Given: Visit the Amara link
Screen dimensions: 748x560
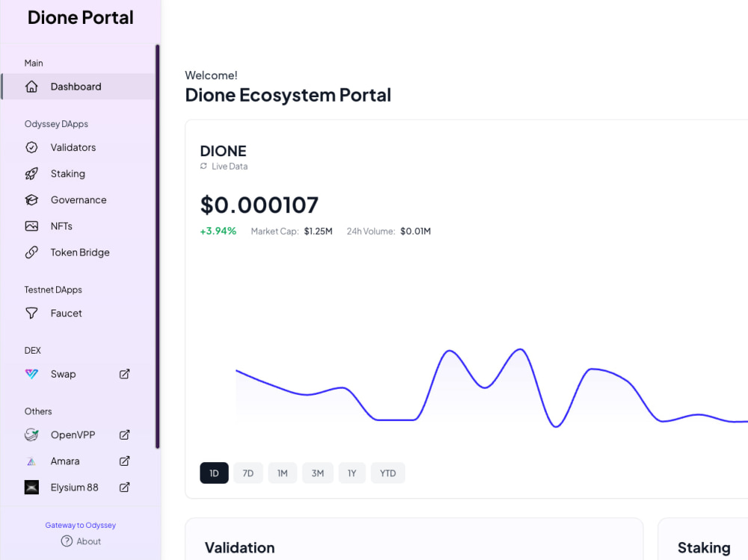Looking at the screenshot, I should coord(79,461).
